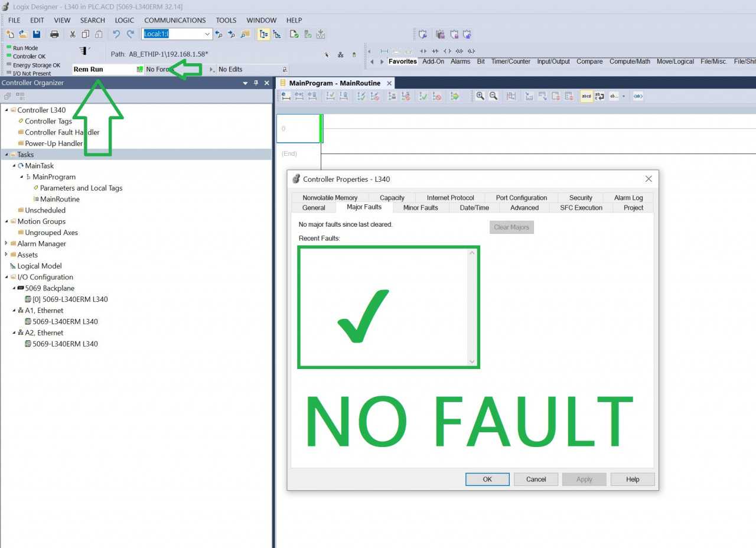Select rung 0 in the ladder editor

298,128
